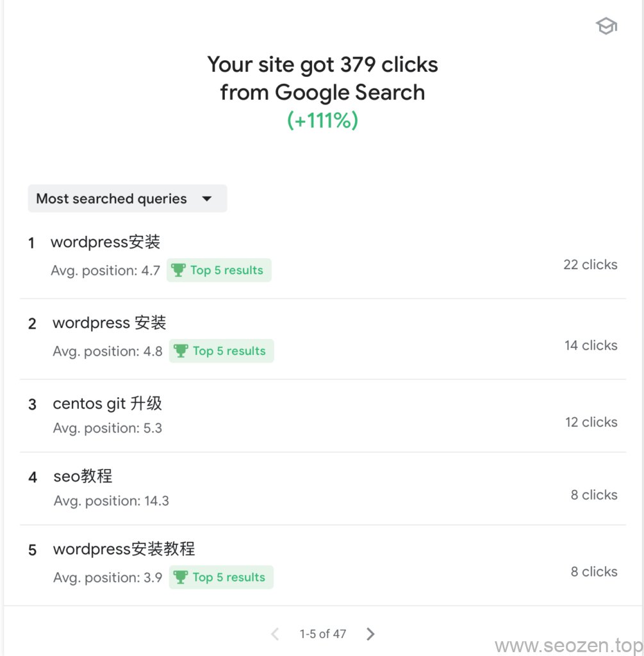This screenshot has width=644, height=656.
Task: Go to next page of queries
Action: (370, 634)
